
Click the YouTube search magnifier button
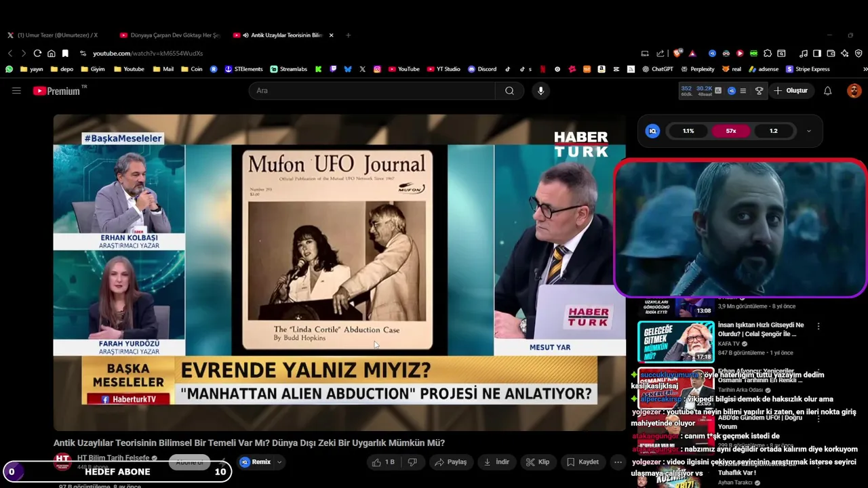tap(509, 90)
